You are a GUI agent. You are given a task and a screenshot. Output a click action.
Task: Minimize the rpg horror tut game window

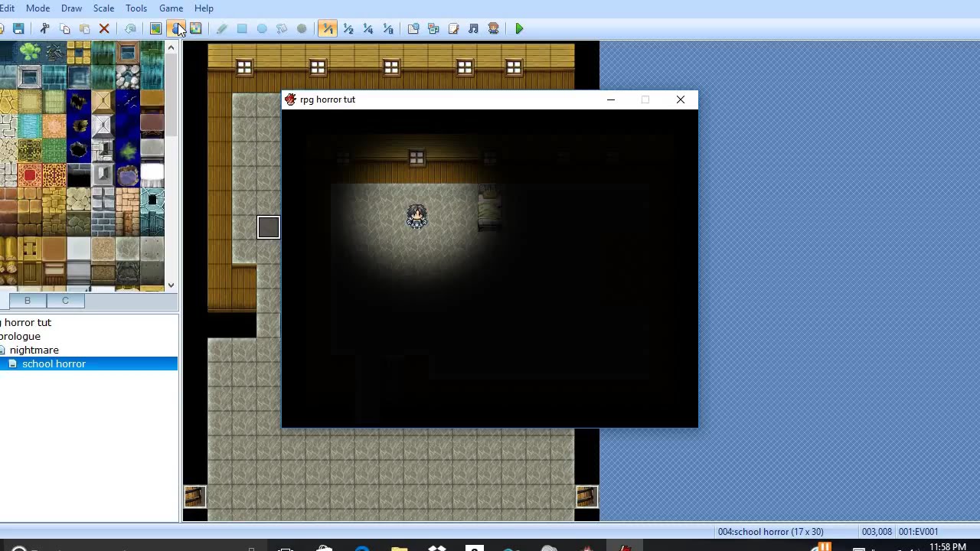[611, 99]
